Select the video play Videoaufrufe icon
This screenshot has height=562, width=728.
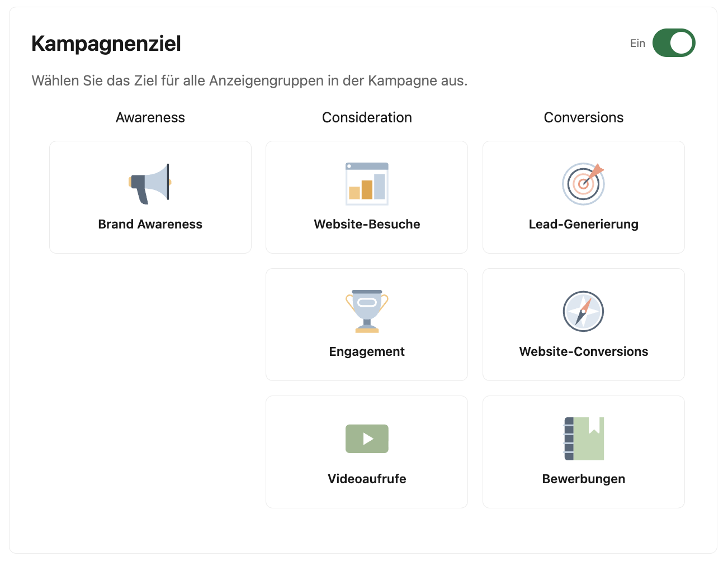[367, 439]
